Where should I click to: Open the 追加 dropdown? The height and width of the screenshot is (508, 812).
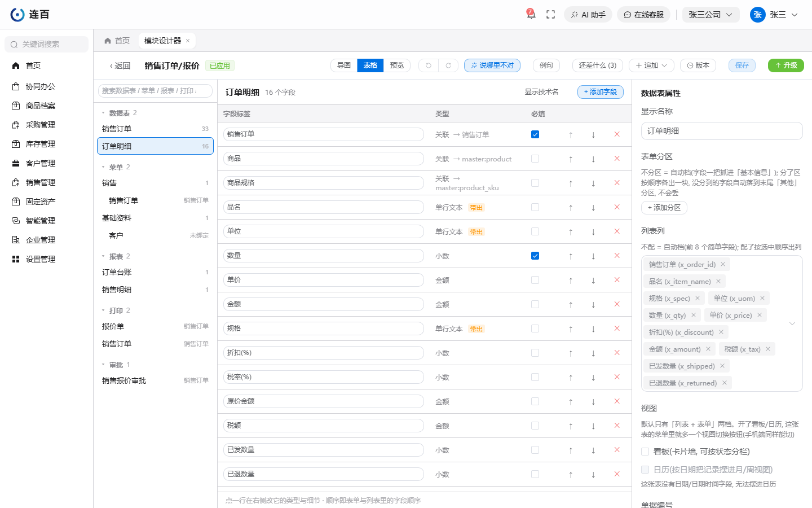click(651, 65)
